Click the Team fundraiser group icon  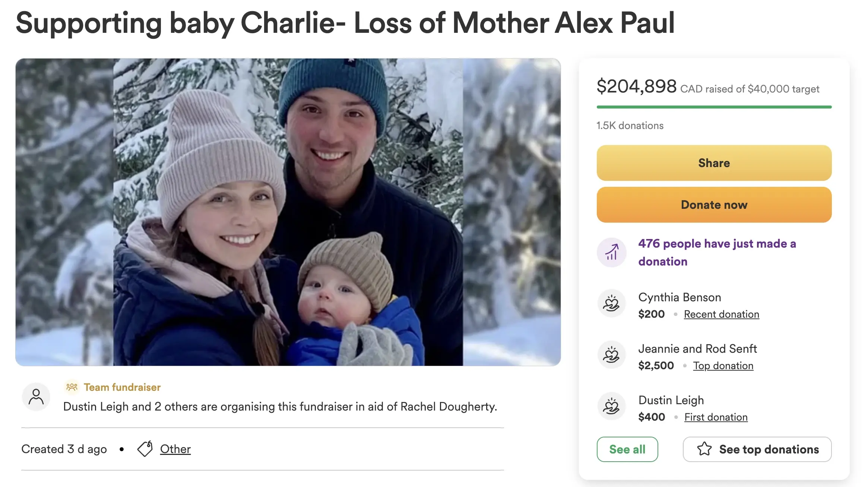tap(72, 387)
